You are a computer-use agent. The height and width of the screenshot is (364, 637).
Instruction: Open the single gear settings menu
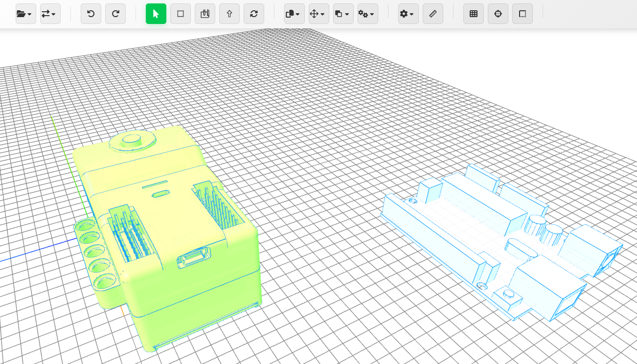tap(408, 14)
